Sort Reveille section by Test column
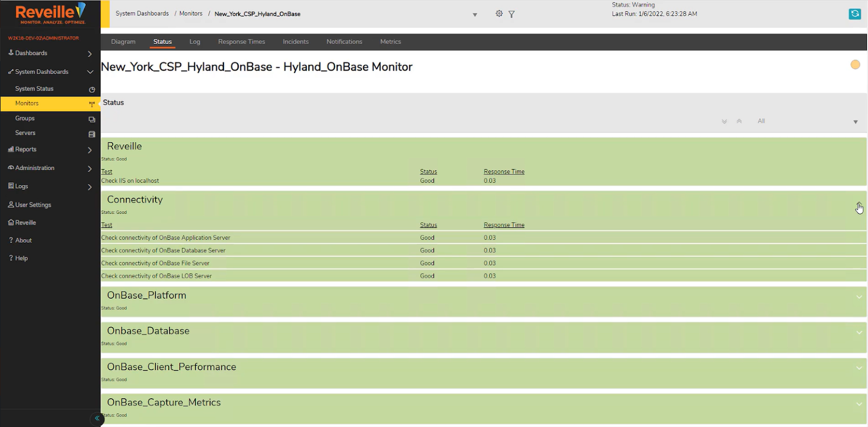Viewport: 868px width, 427px height. click(x=107, y=171)
